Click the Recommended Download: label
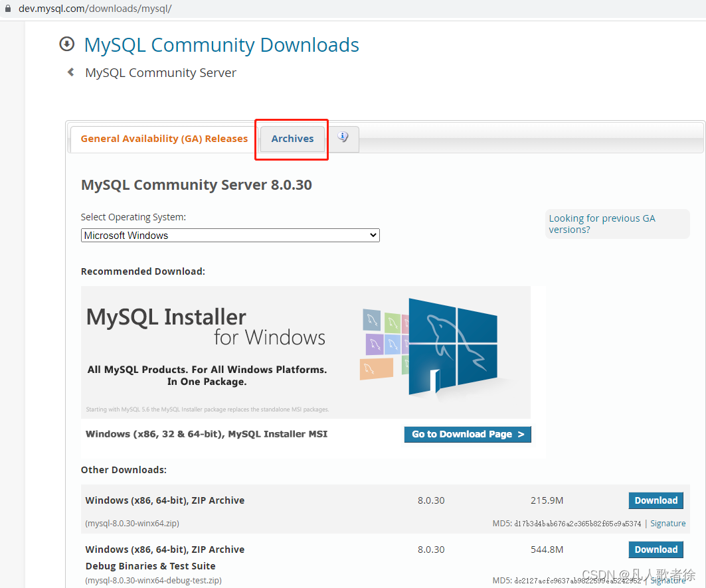The height and width of the screenshot is (588, 706). (143, 271)
